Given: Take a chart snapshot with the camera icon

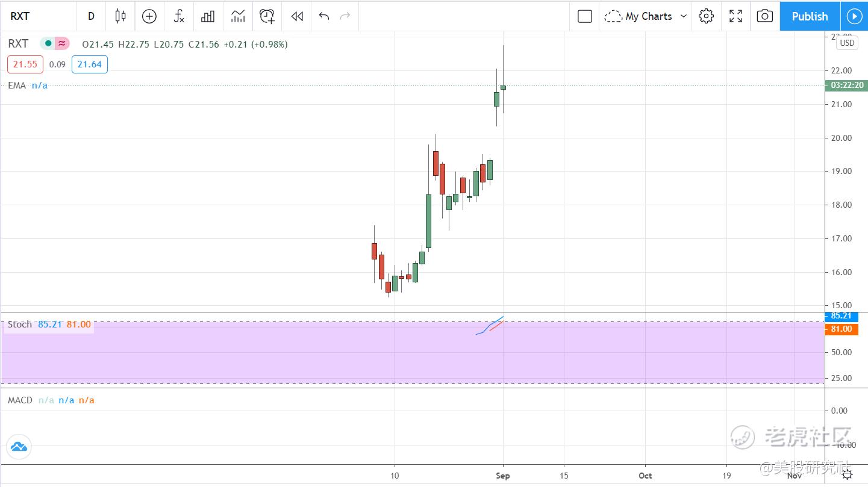Looking at the screenshot, I should click(765, 16).
